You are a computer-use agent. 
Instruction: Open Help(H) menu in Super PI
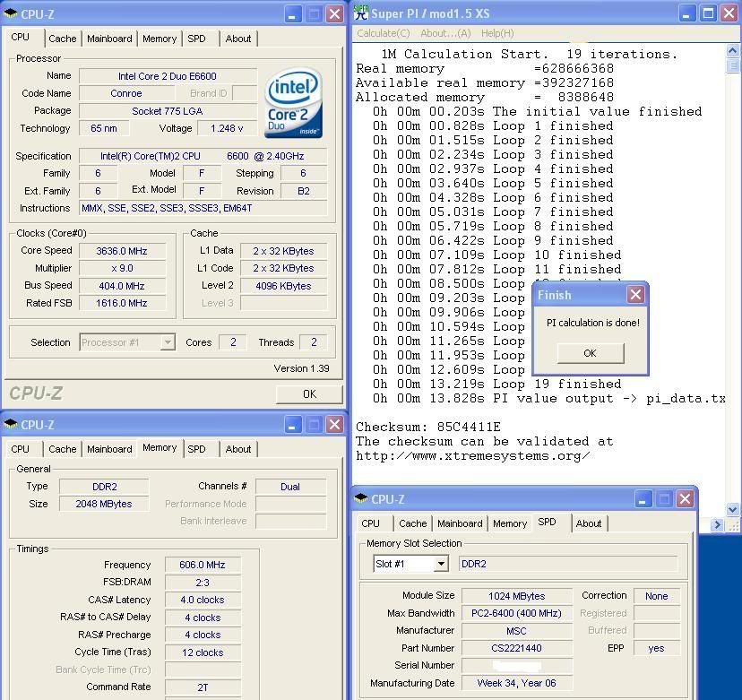click(497, 33)
